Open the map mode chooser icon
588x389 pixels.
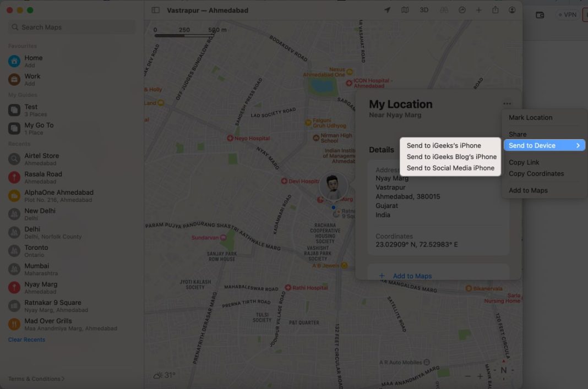coord(405,9)
